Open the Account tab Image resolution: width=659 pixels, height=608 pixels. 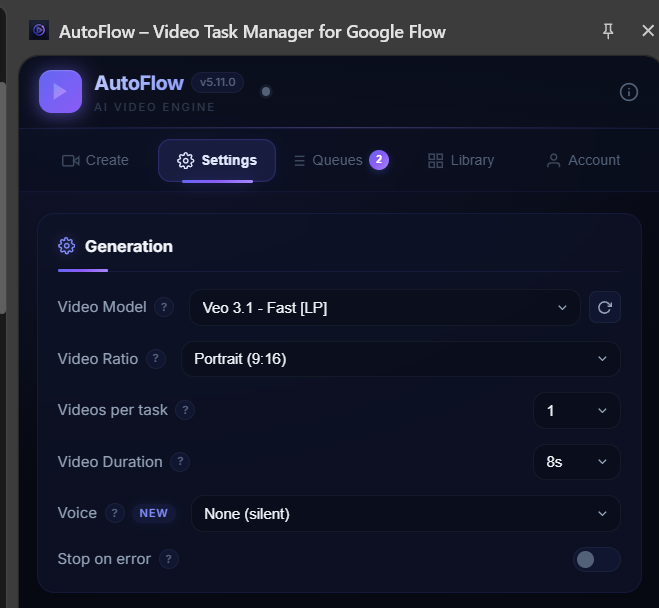click(583, 160)
